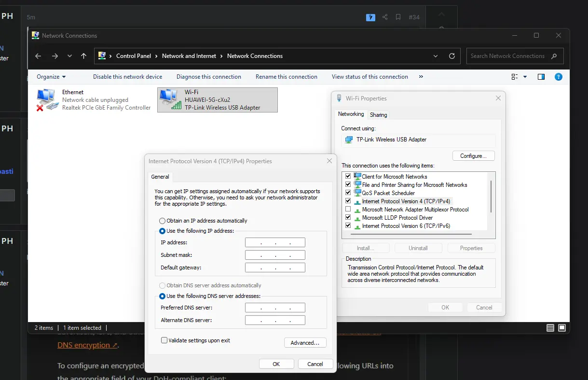Go forward in Network Connections window

click(55, 56)
